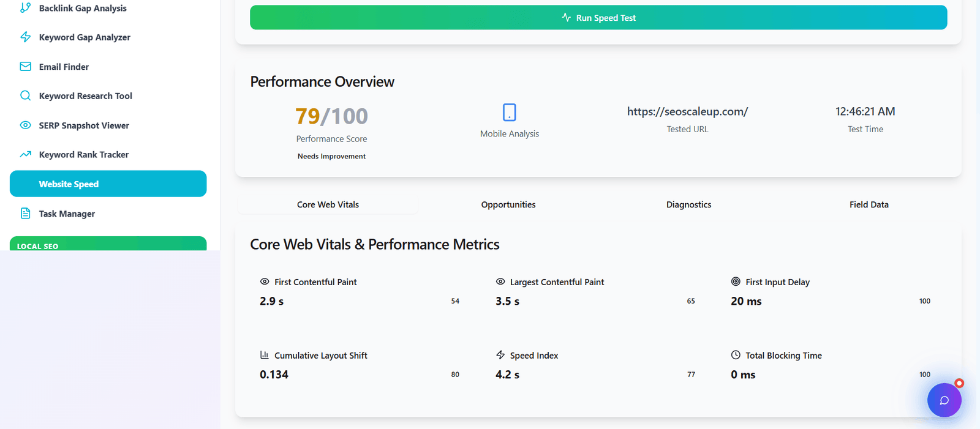Click the score 54 for First Contentful Paint
Image resolution: width=980 pixels, height=429 pixels.
(455, 301)
